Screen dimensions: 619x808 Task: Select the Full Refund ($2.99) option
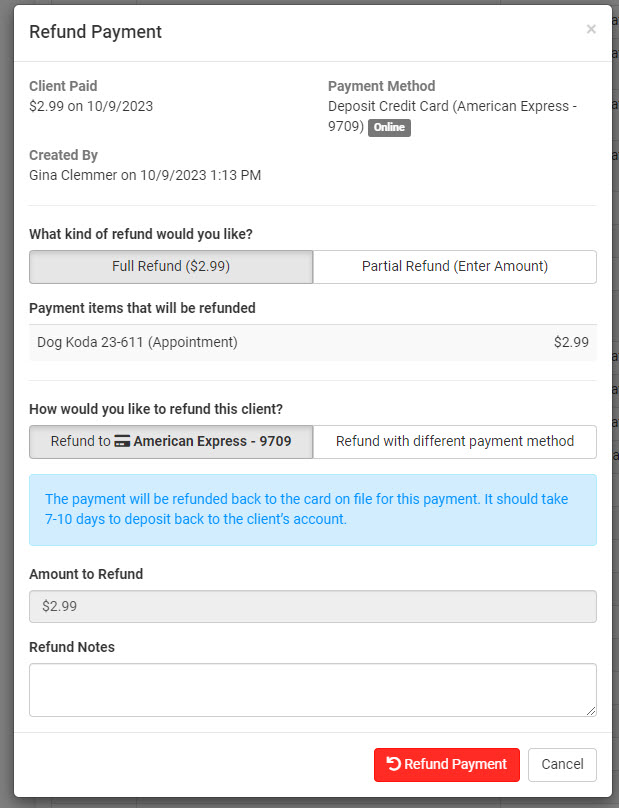pyautogui.click(x=171, y=267)
